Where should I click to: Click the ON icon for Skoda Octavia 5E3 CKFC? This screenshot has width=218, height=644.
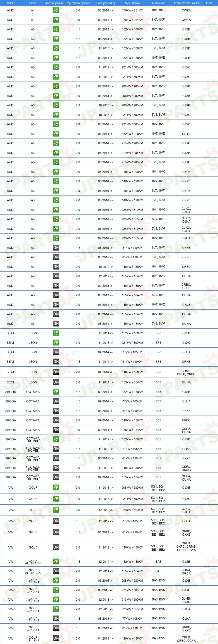click(x=56, y=420)
